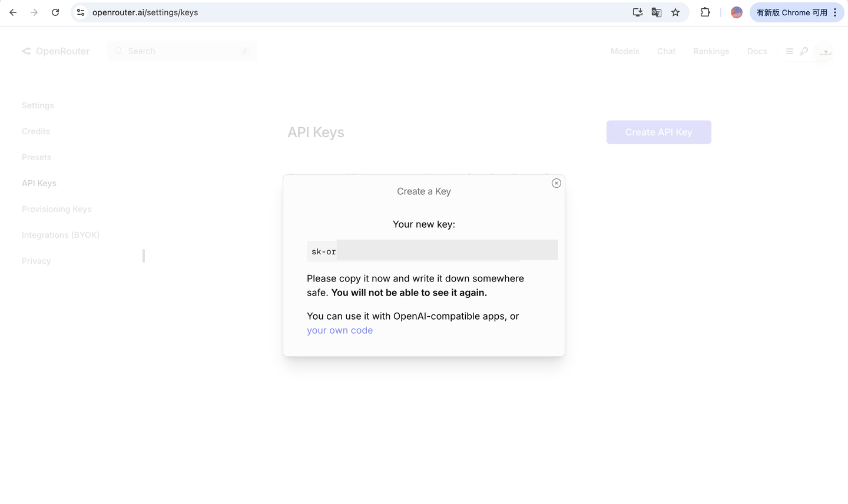The height and width of the screenshot is (504, 848).
Task: Open Provisioning Keys in the sidebar
Action: pos(57,209)
